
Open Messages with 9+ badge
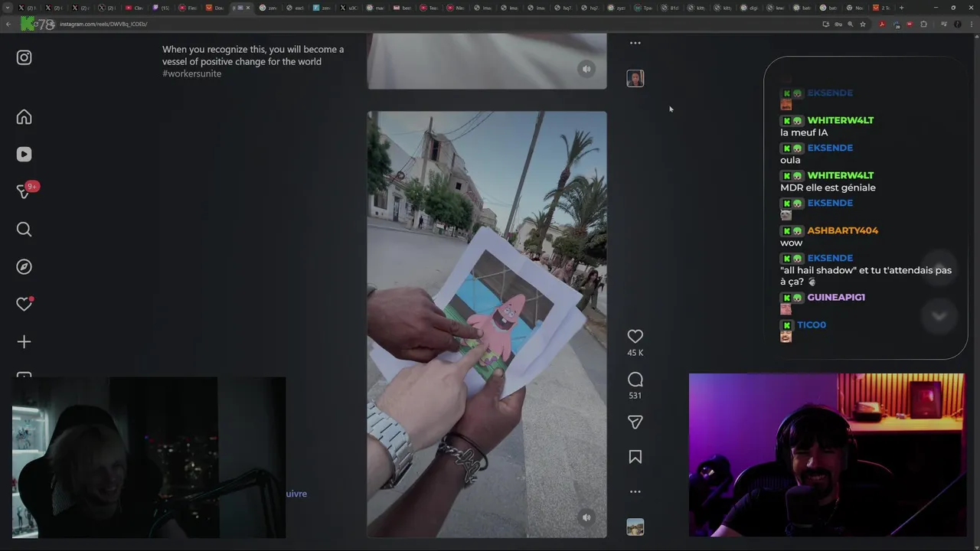24,191
